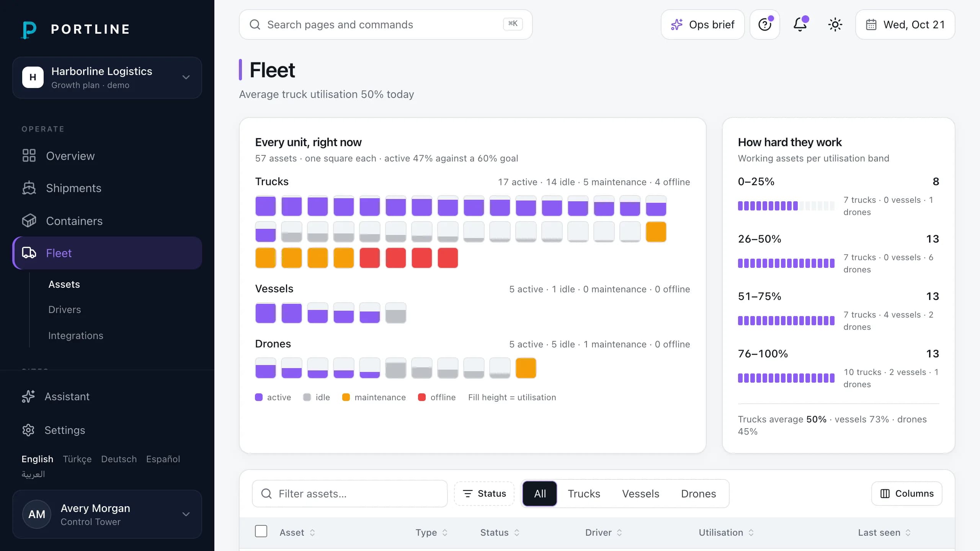The height and width of the screenshot is (551, 980).
Task: Sort by the Status column header
Action: click(x=500, y=533)
